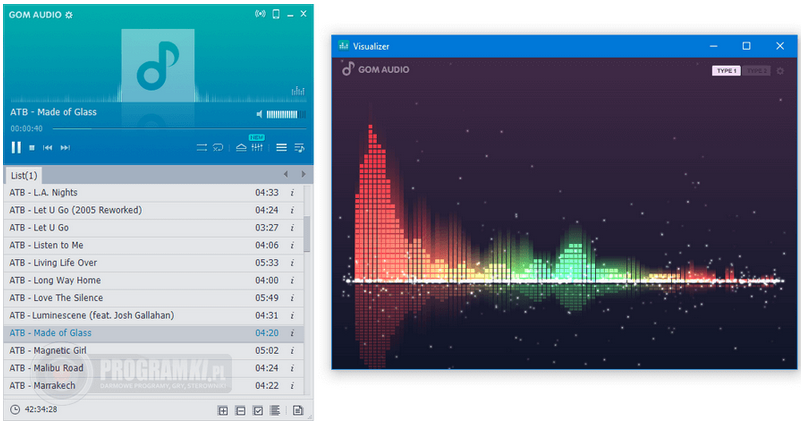Click the Visualizer window title bar icon
The image size is (801, 426).
[x=343, y=45]
